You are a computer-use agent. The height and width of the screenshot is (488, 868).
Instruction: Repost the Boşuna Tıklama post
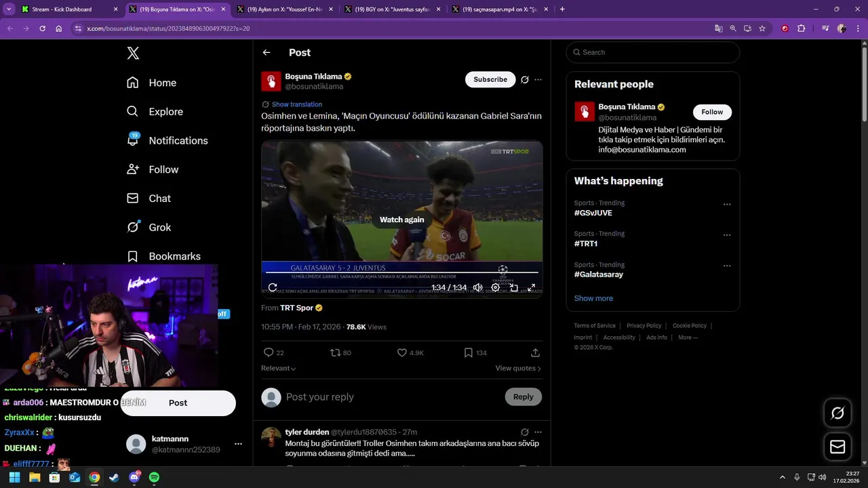click(x=335, y=352)
